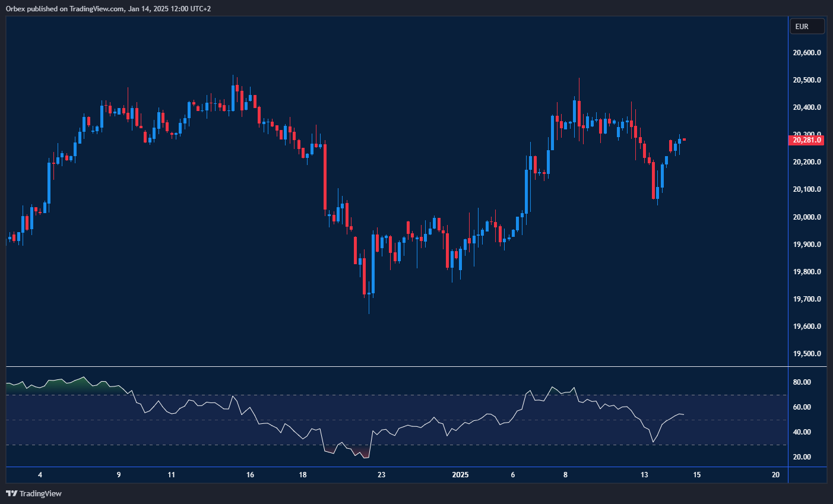Select the 20 date label on time axis
The height and width of the screenshot is (504, 833).
[x=775, y=475]
